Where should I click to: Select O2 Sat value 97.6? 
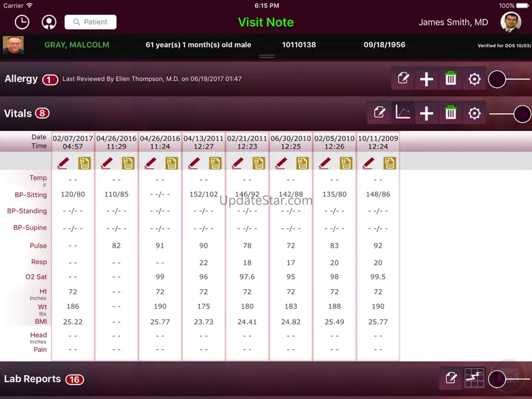(247, 277)
